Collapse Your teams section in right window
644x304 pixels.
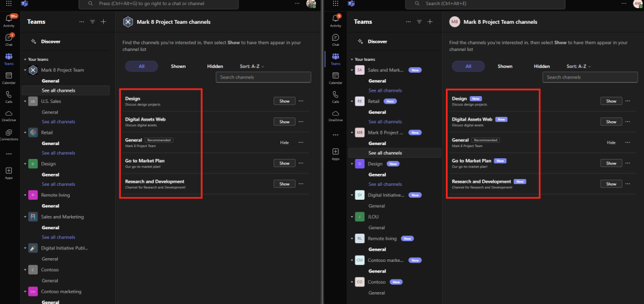click(352, 60)
